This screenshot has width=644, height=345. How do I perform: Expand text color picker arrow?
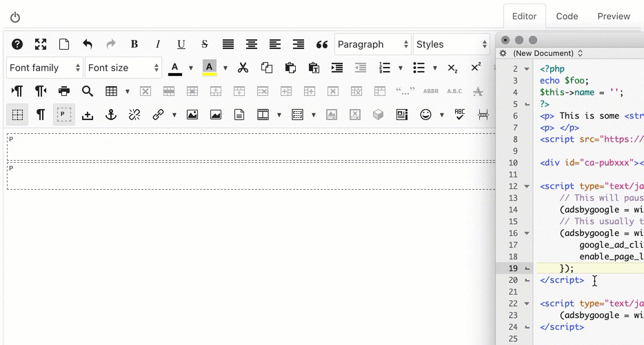tap(190, 68)
